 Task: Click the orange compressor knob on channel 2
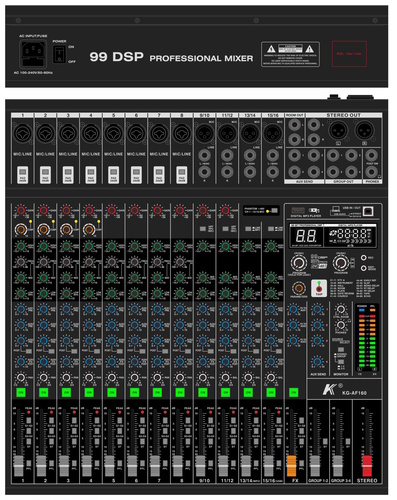43,229
